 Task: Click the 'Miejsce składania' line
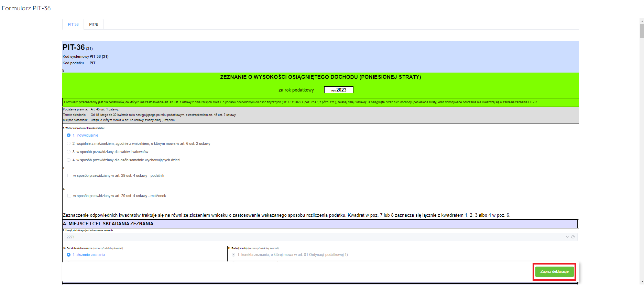click(x=120, y=120)
